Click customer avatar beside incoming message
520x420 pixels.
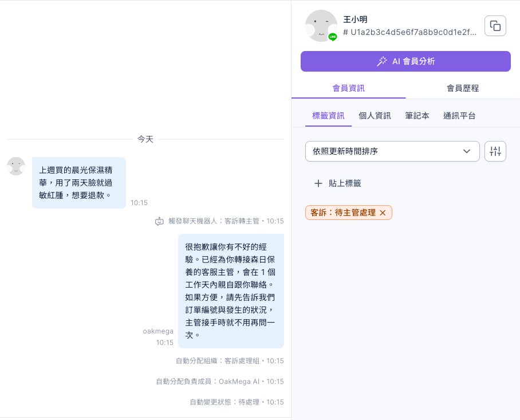(16, 166)
